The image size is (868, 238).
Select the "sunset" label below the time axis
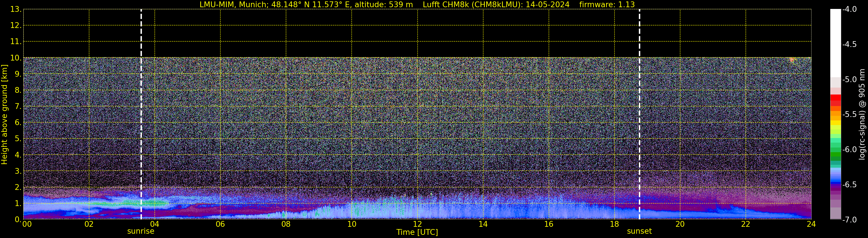coord(639,231)
